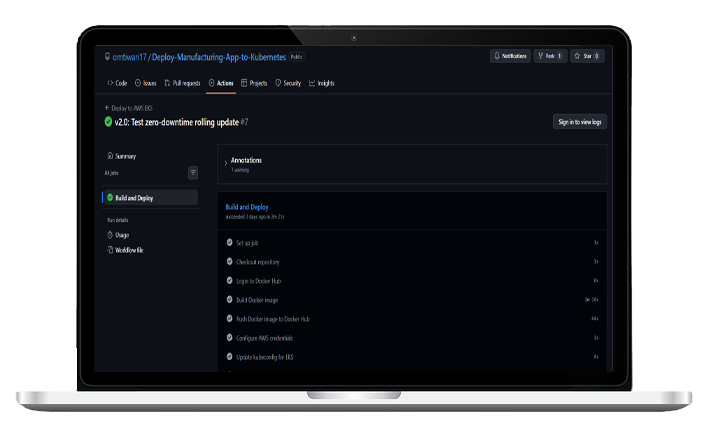Click the jobs filter icon
716x439 pixels.
[x=193, y=173]
